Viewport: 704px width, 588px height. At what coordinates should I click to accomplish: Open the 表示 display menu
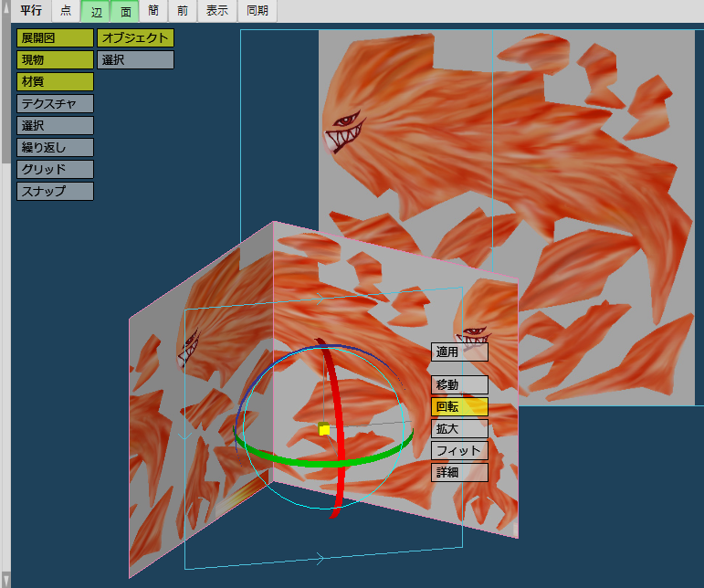217,10
